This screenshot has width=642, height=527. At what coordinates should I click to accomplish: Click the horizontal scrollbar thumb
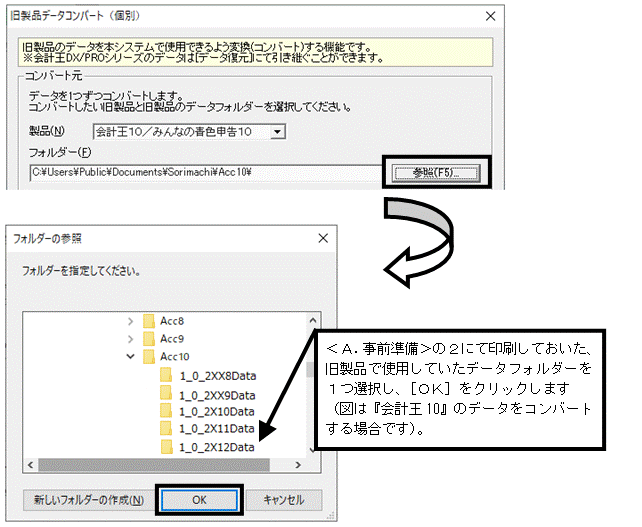[x=154, y=465]
